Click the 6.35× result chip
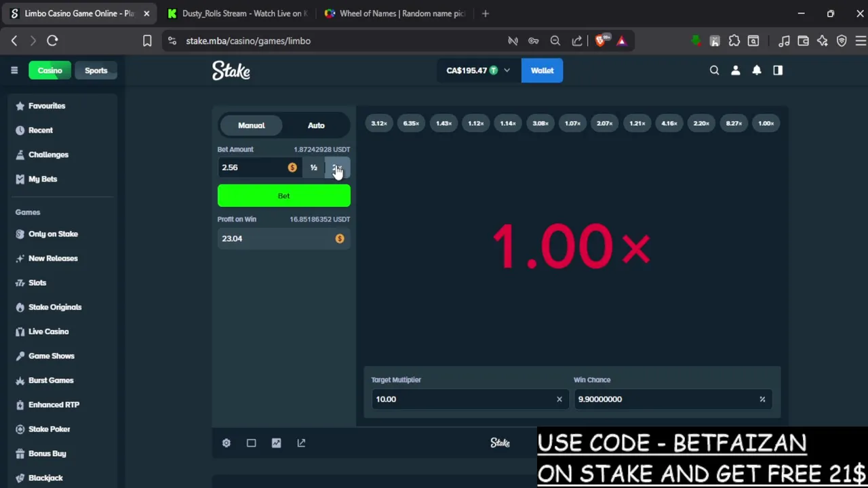The height and width of the screenshot is (488, 868). [411, 123]
